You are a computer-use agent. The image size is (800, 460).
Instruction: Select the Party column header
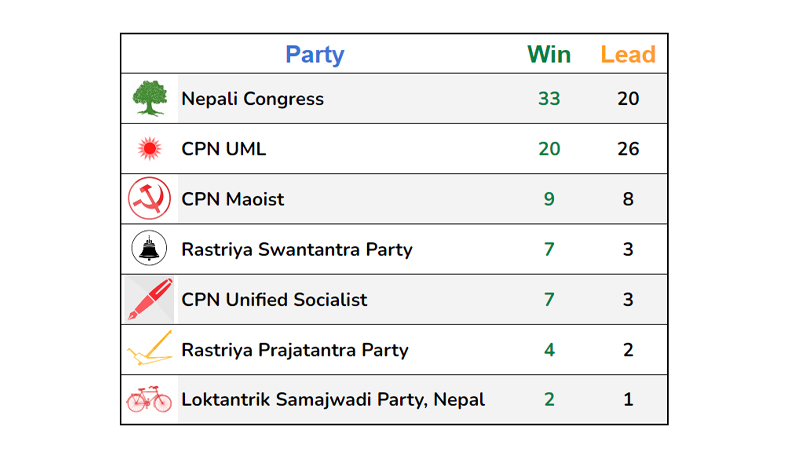(x=315, y=55)
